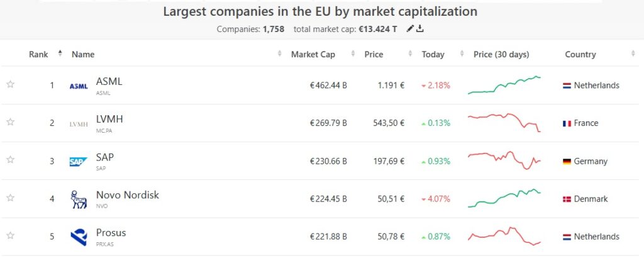
Task: Click the Netherlands flag in ASML row
Action: coord(567,86)
